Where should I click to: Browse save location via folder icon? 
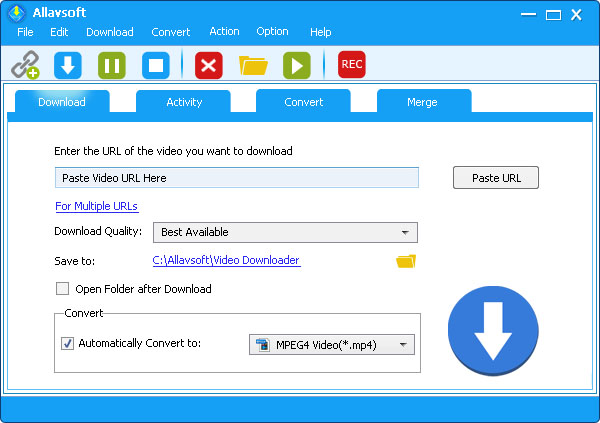click(405, 261)
